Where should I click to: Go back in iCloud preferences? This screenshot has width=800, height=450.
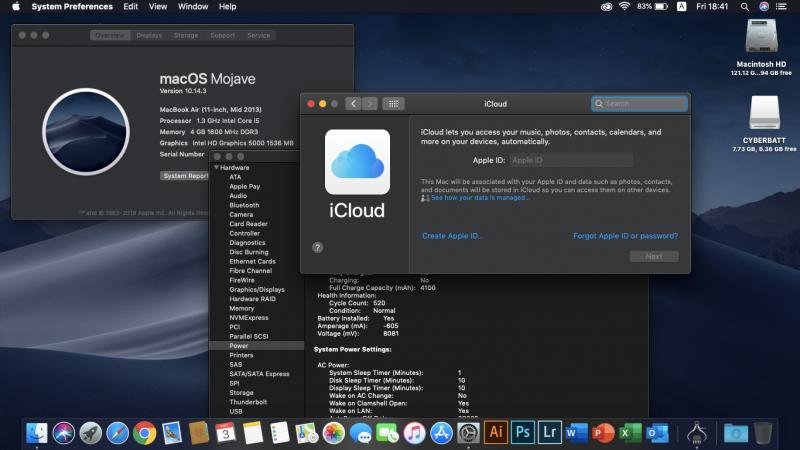pos(353,104)
